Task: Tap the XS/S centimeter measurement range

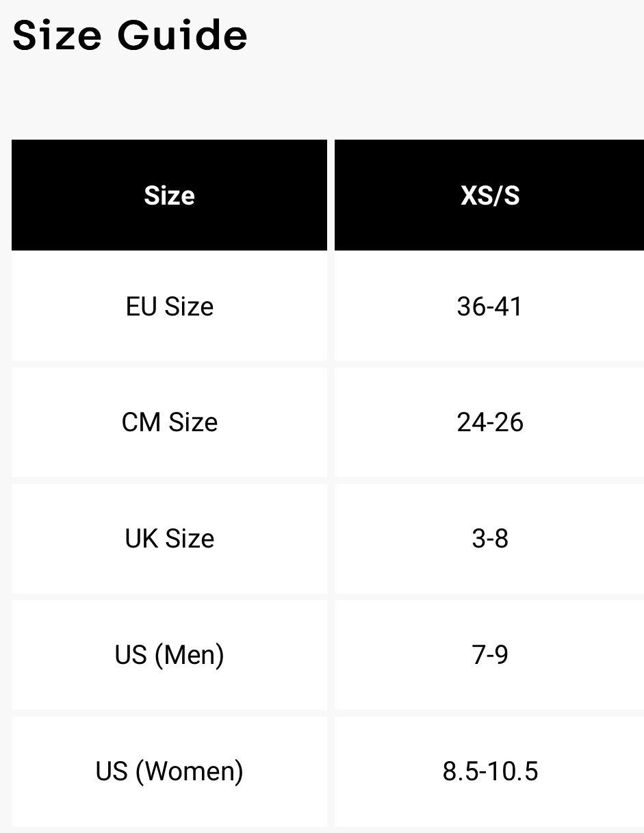Action: pyautogui.click(x=489, y=422)
